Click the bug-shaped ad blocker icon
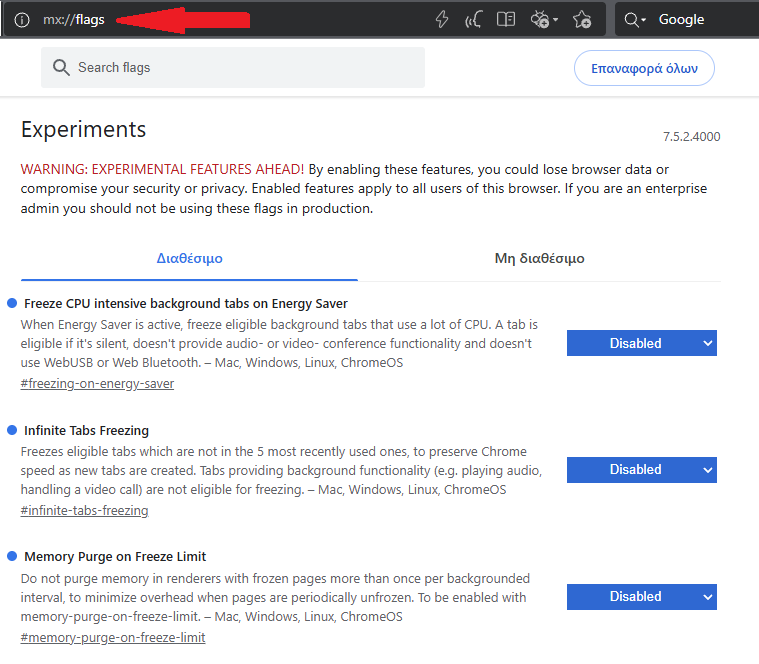 coord(541,20)
